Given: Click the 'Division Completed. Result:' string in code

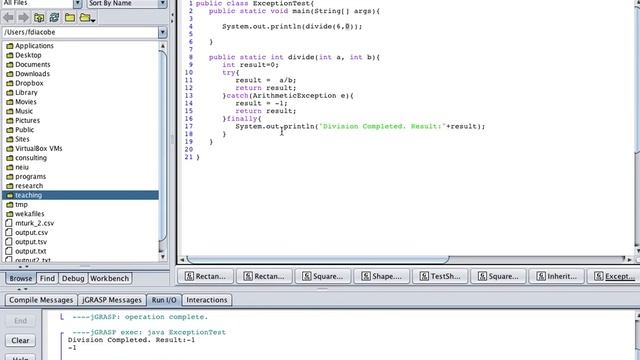Looking at the screenshot, I should tap(382, 127).
